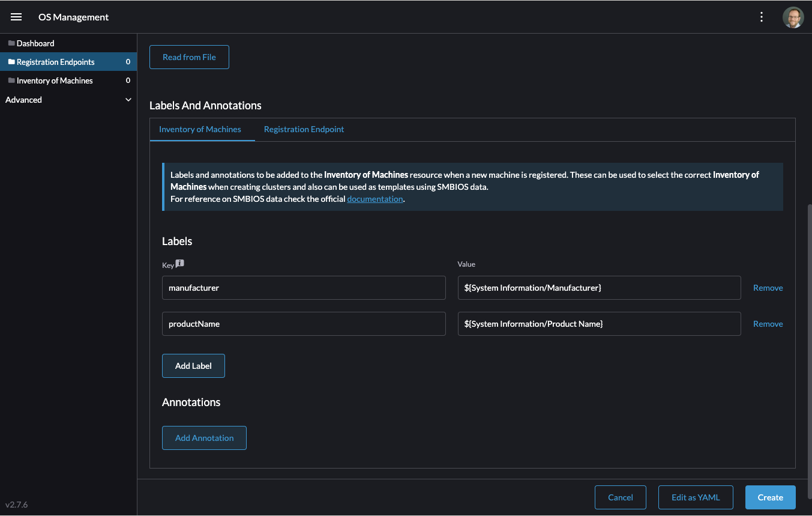The height and width of the screenshot is (516, 812).
Task: Open the three-dot options menu
Action: pyautogui.click(x=762, y=17)
